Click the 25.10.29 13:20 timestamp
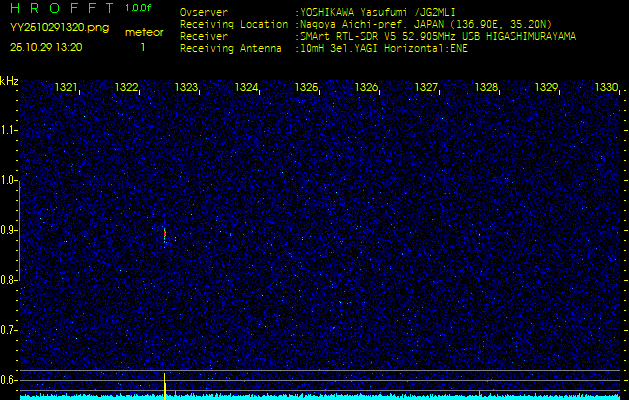 [47, 47]
